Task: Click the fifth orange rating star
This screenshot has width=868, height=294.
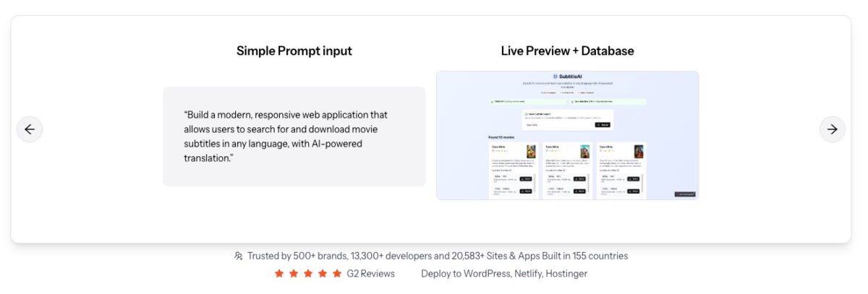Action: click(337, 274)
